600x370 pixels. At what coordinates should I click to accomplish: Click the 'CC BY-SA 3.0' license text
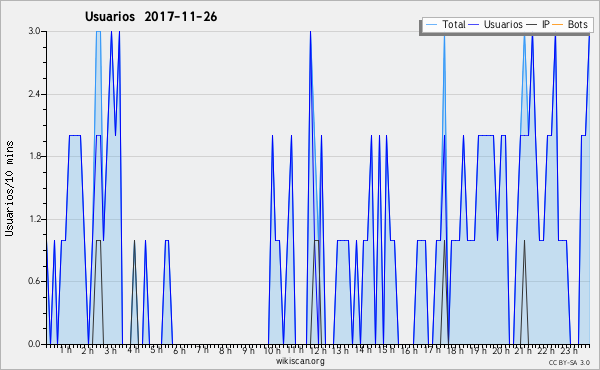[x=569, y=362]
